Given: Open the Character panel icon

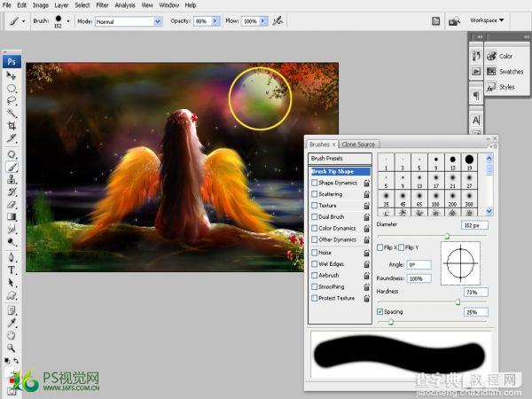Looking at the screenshot, I should (x=476, y=120).
